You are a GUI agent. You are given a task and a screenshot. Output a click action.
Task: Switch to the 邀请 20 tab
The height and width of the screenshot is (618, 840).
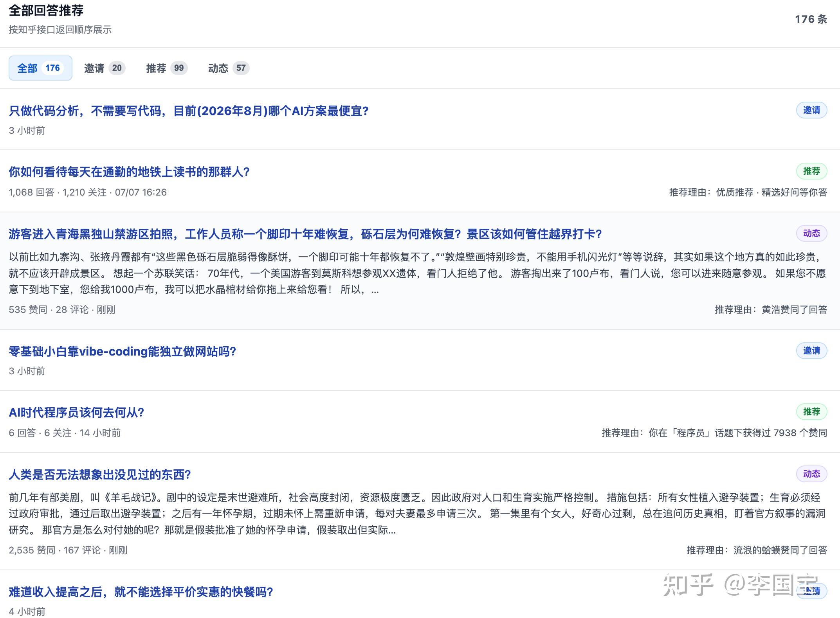point(105,68)
